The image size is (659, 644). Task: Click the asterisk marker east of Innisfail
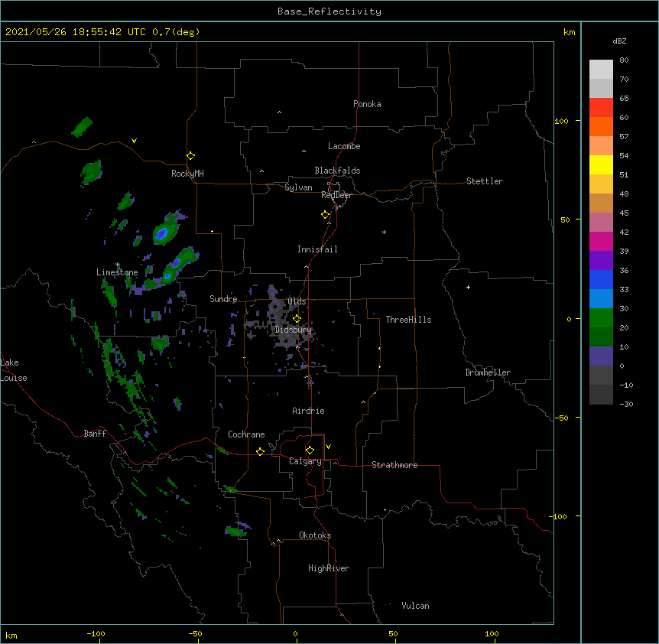click(384, 232)
